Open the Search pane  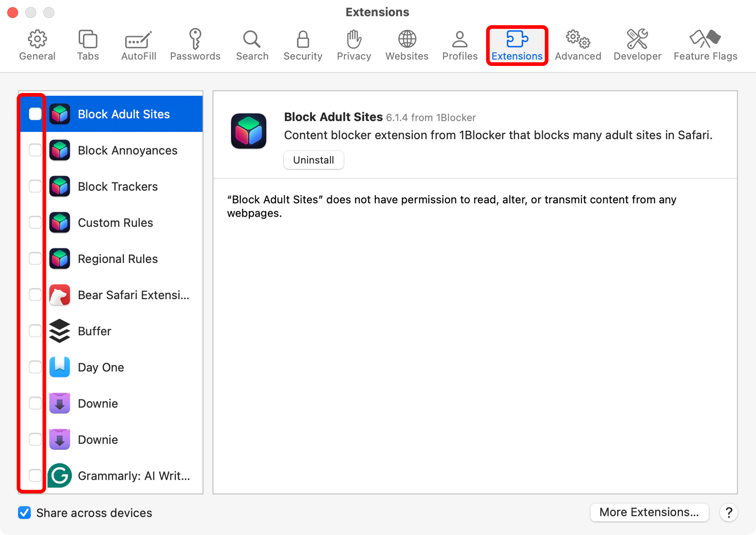click(252, 44)
